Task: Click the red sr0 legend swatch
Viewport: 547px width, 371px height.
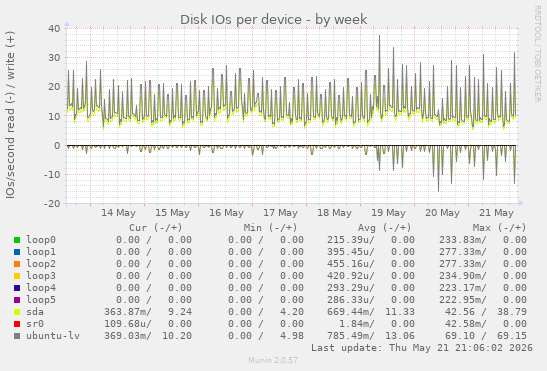Action: (17, 324)
